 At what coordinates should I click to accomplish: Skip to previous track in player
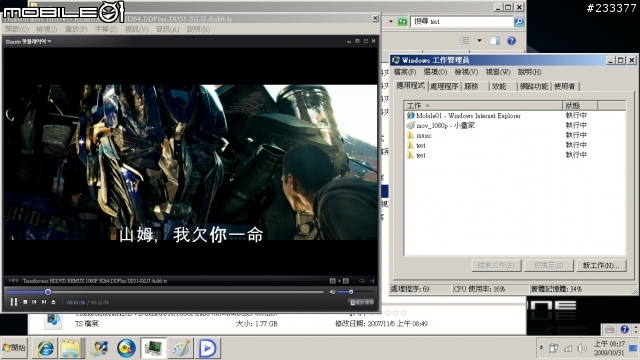coord(34,302)
